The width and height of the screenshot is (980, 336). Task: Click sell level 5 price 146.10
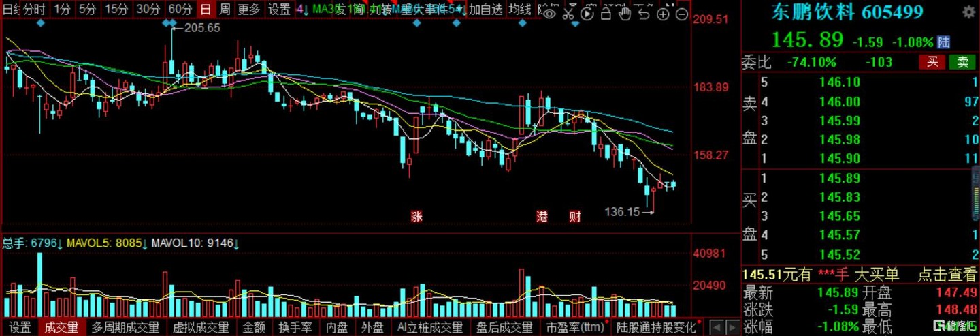coord(840,82)
